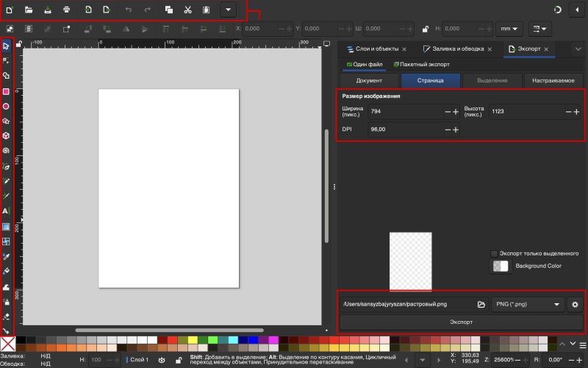
Task: Click the Paste clipboard icon
Action: 207,10
